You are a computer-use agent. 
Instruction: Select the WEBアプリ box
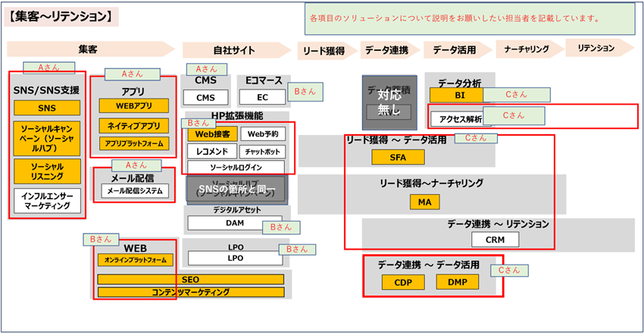[x=133, y=105]
